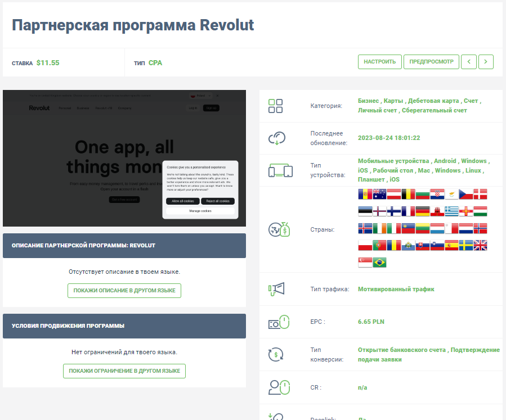Select the United Kingdom flag
506x420 pixels.
pyautogui.click(x=481, y=245)
